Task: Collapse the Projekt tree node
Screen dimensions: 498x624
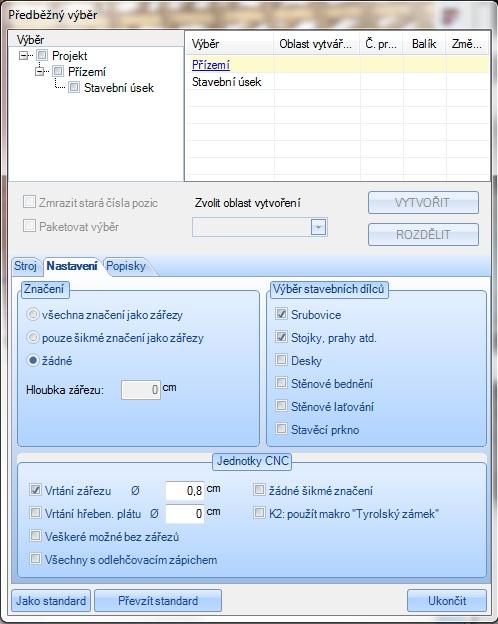Action: (23, 56)
